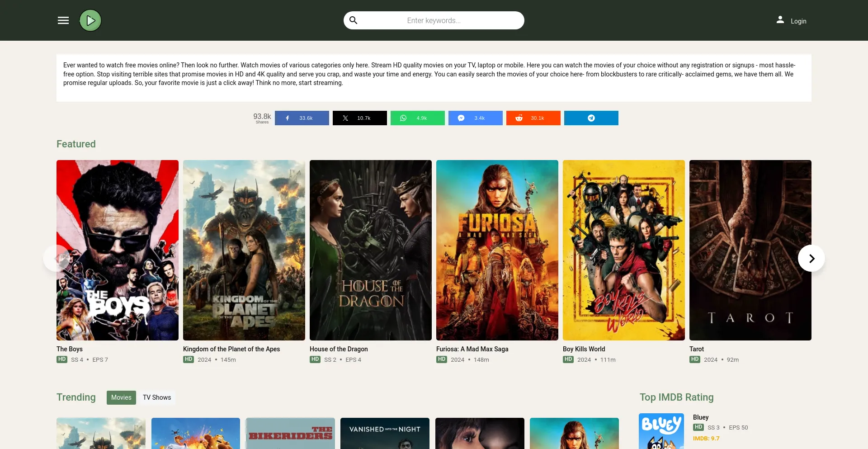Switch to TV Shows trending tab
868x449 pixels.
157,397
